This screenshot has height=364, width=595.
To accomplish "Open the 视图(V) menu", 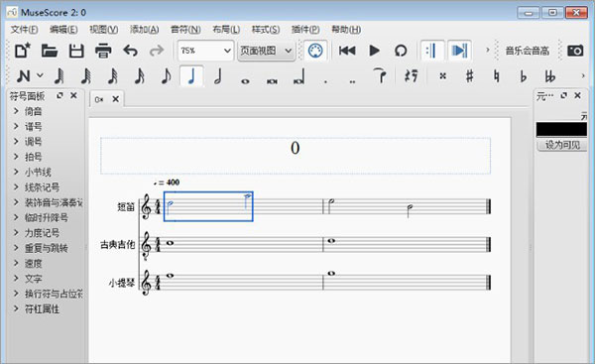I will 103,29.
